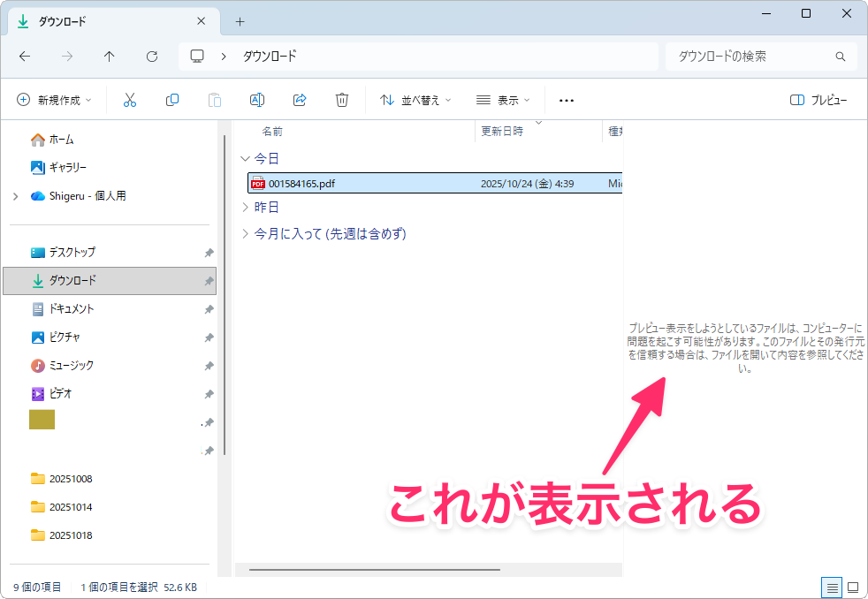
Task: Click the Rename icon in toolbar
Action: coord(257,101)
